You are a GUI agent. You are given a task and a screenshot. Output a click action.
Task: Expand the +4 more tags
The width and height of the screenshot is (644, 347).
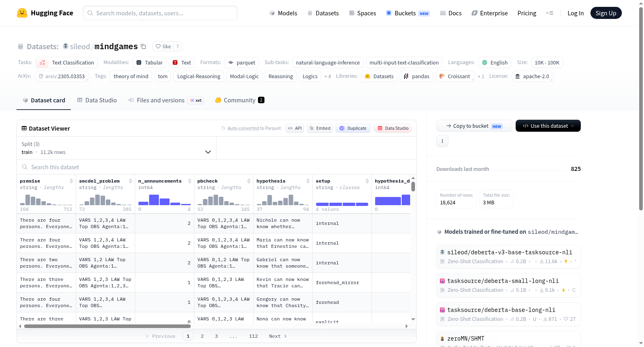(328, 76)
